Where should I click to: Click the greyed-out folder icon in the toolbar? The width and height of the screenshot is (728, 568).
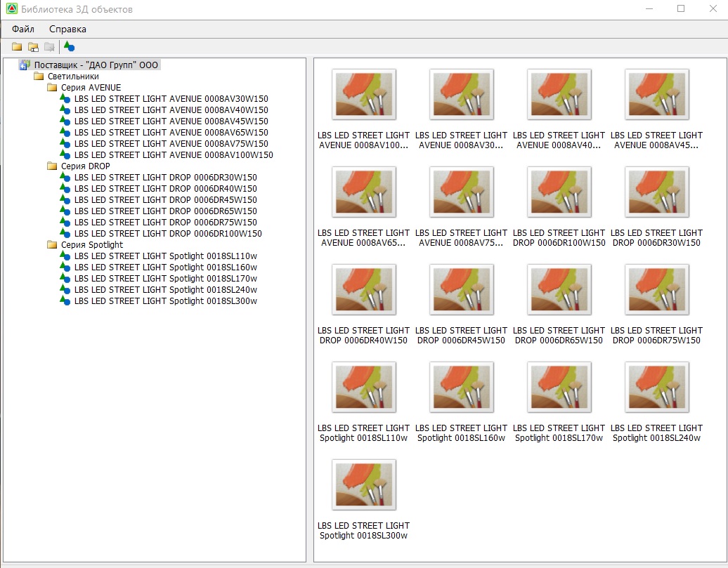(49, 47)
